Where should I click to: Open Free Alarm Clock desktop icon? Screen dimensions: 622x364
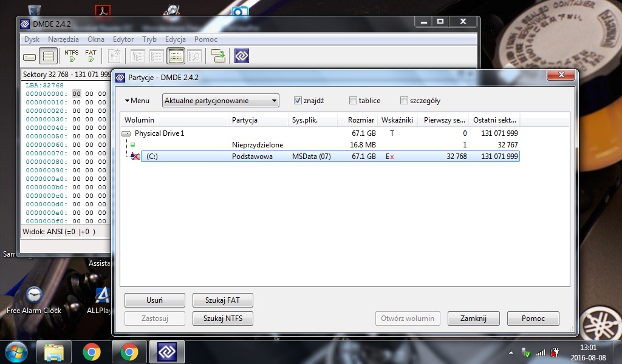[34, 301]
